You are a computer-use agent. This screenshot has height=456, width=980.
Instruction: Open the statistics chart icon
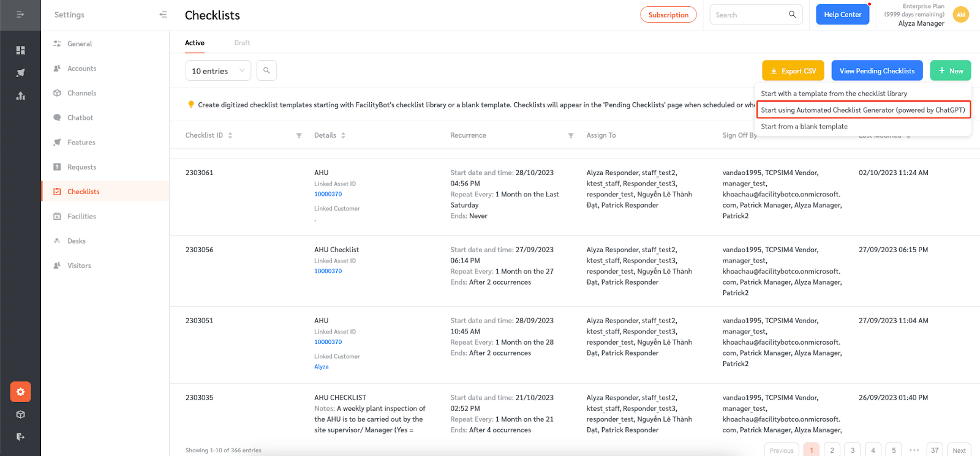click(20, 95)
